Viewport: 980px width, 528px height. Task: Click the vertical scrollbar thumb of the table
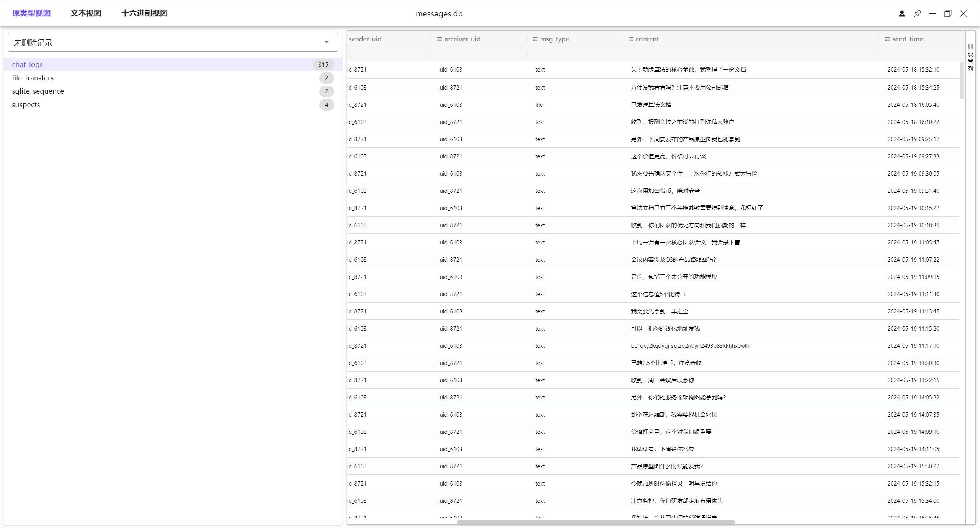point(962,80)
